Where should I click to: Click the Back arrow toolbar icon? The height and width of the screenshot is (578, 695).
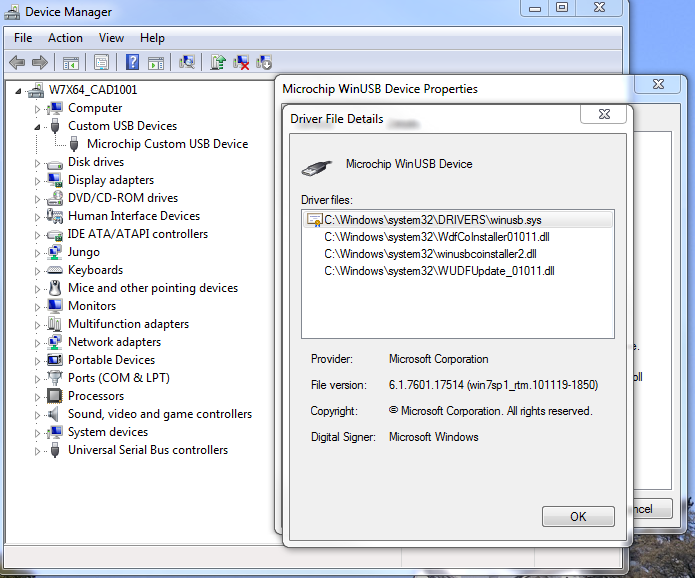(x=17, y=62)
